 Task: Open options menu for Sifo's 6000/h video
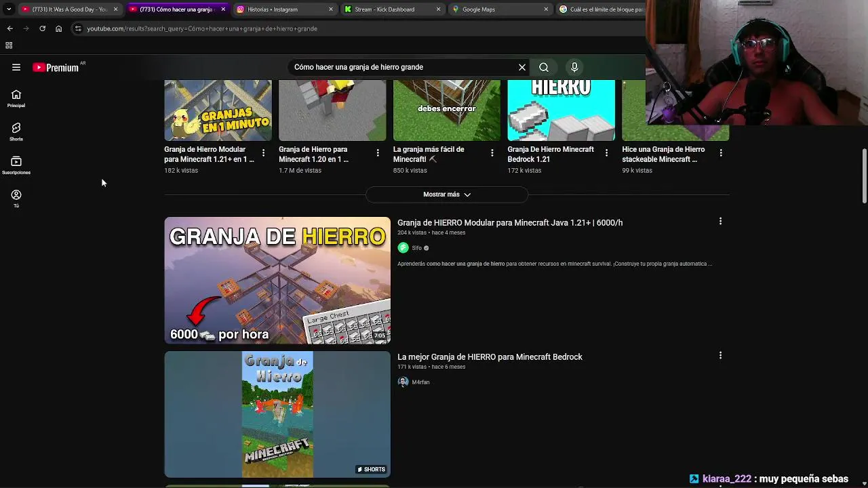(720, 221)
